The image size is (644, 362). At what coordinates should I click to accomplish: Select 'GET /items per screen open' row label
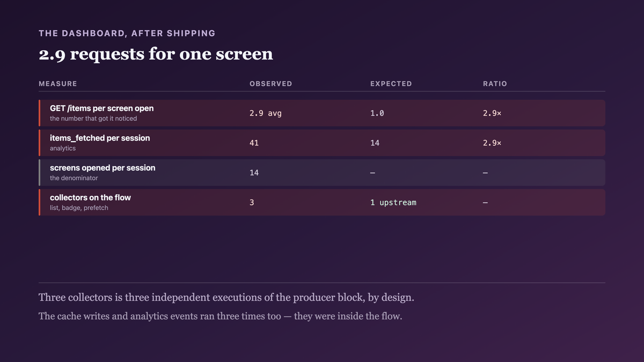click(102, 108)
